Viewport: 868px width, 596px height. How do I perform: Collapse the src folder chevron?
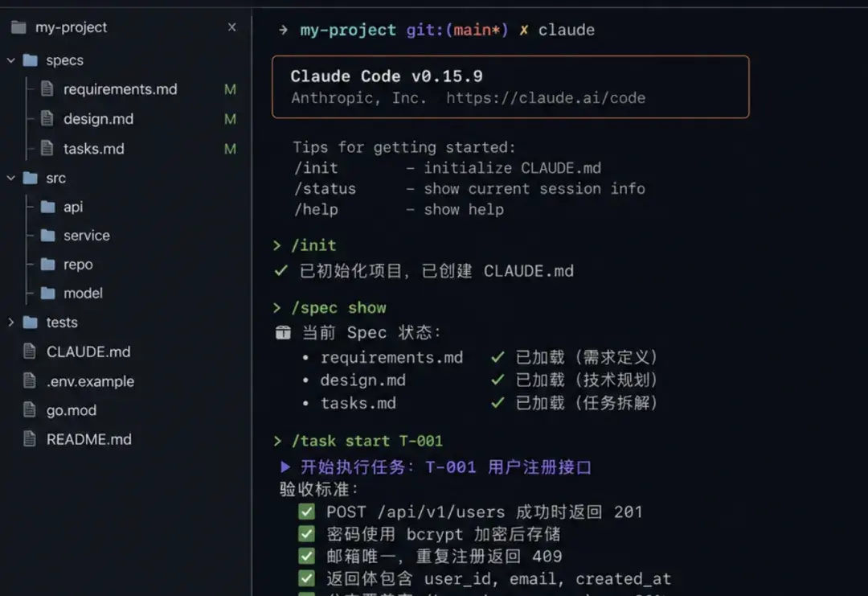pyautogui.click(x=11, y=178)
